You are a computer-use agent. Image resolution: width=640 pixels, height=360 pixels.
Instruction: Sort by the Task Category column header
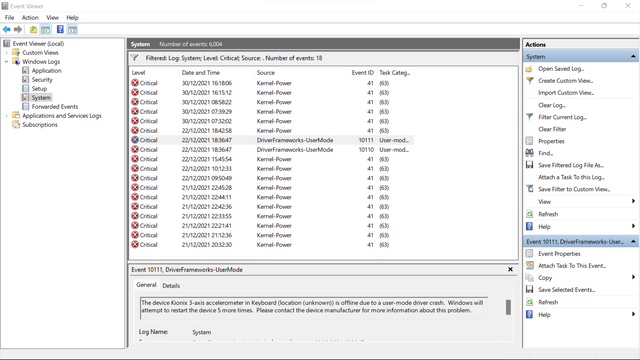(395, 73)
